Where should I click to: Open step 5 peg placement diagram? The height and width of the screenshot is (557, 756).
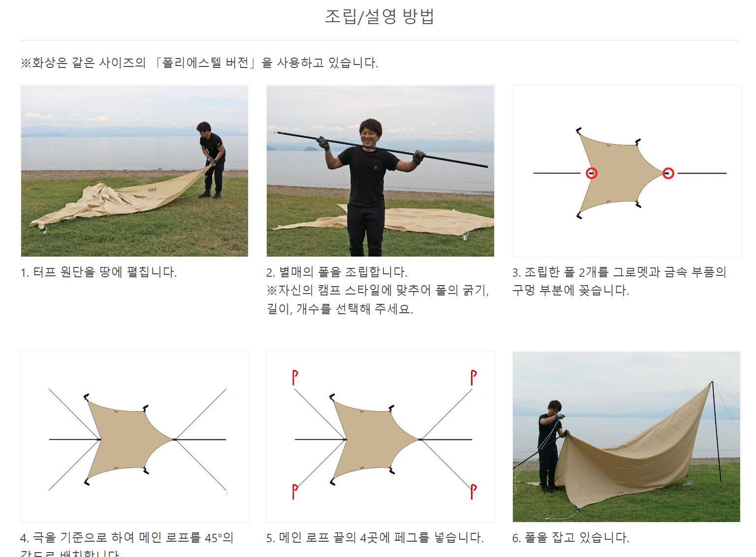tap(380, 437)
